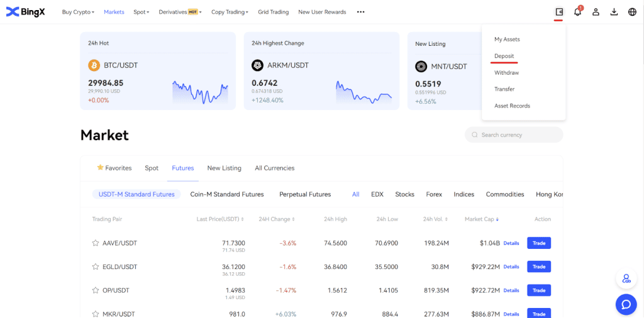The image size is (644, 318).
Task: Expand the Derivatives dropdown
Action: pyautogui.click(x=180, y=12)
